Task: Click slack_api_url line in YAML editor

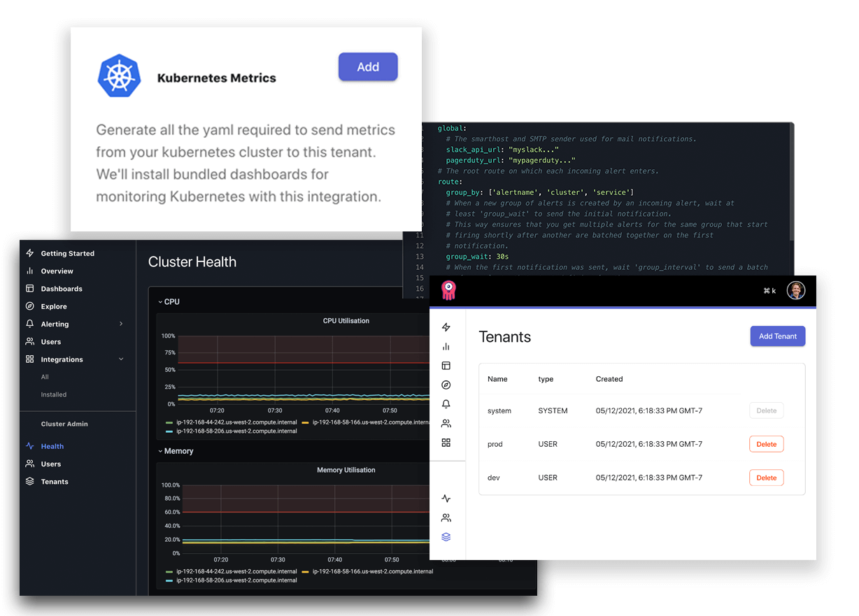Action: point(502,150)
